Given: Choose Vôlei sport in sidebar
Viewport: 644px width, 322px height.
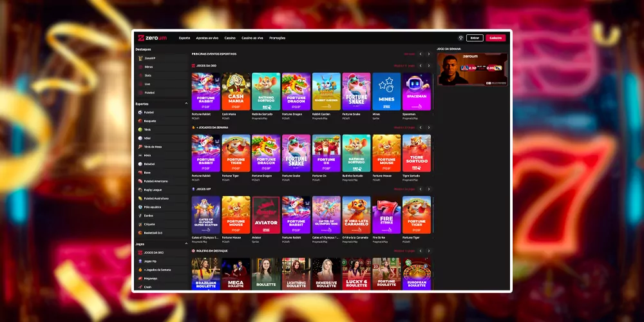Looking at the screenshot, I should pos(162,138).
